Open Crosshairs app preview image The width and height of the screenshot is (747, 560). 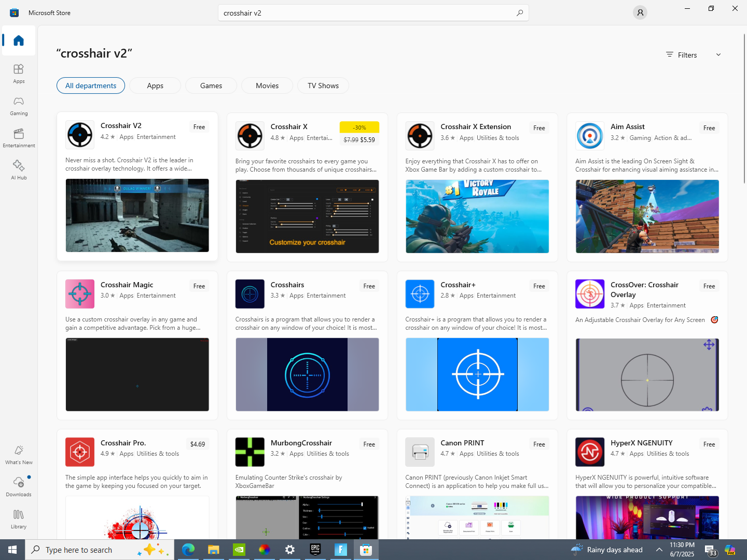[307, 374]
